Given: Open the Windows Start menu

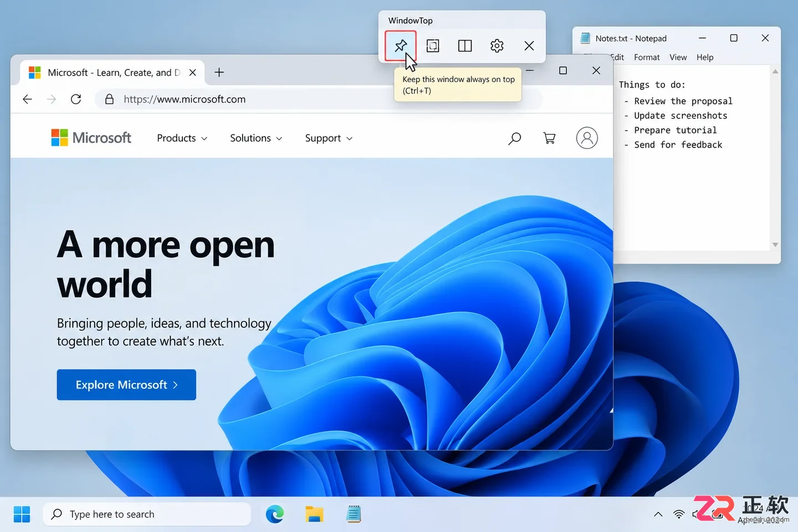Looking at the screenshot, I should point(22,514).
